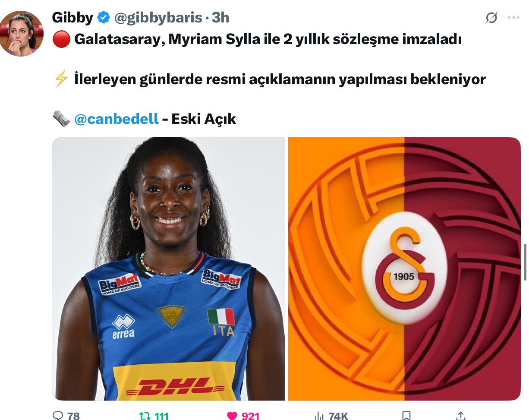This screenshot has width=529, height=420.
Task: Tap the green retweet arrows icon
Action: [x=145, y=416]
